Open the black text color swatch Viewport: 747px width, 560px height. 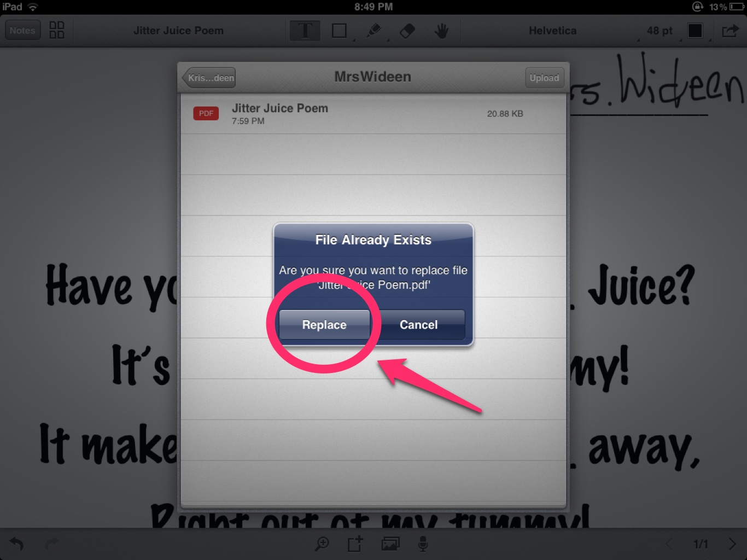tap(695, 31)
